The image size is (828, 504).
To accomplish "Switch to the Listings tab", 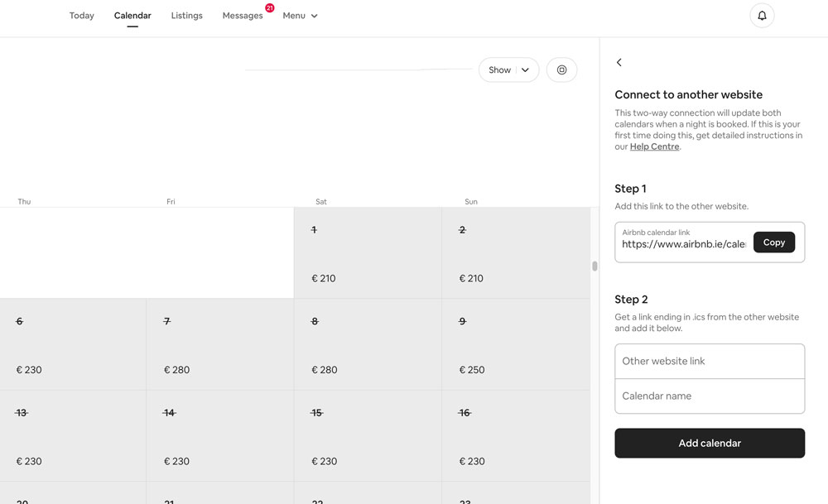I will 186,15.
